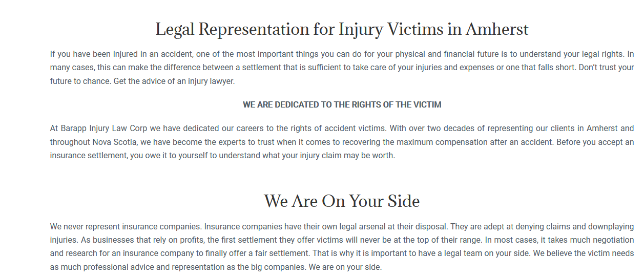This screenshot has width=644, height=277.
Task: Click "WE ARE DEDICATED TO THE RIGHTS OF THE VICTIM" subheading
Action: click(342, 104)
